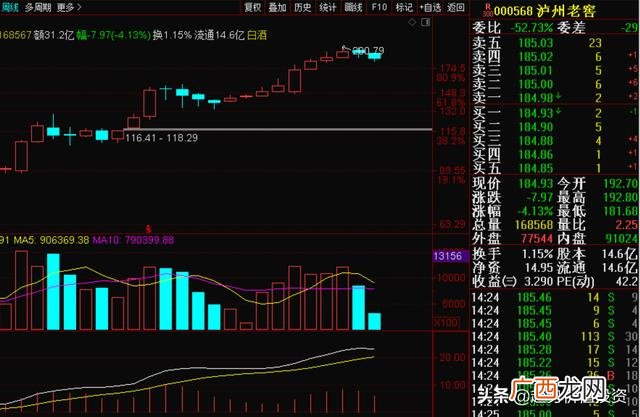Open the 历史 history view
This screenshot has width=640, height=417.
pyautogui.click(x=302, y=7)
